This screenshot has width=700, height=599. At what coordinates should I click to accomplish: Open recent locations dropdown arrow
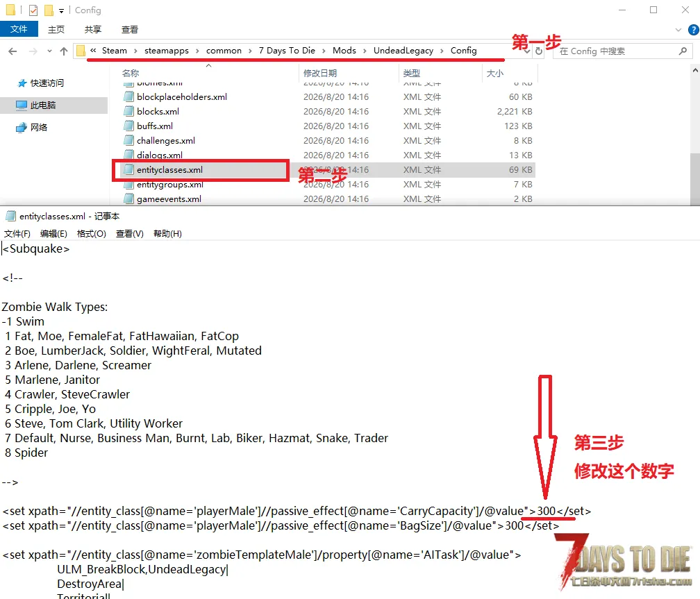49,51
